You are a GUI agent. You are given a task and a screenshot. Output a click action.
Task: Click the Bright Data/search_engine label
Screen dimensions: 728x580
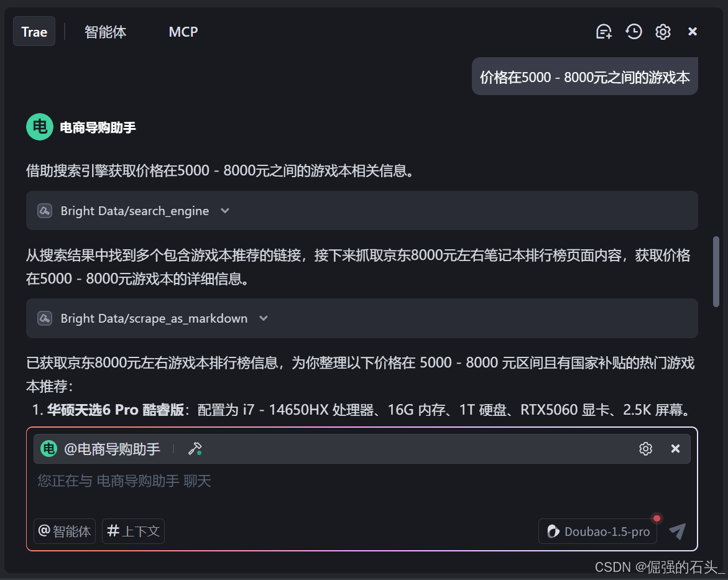[x=135, y=211]
